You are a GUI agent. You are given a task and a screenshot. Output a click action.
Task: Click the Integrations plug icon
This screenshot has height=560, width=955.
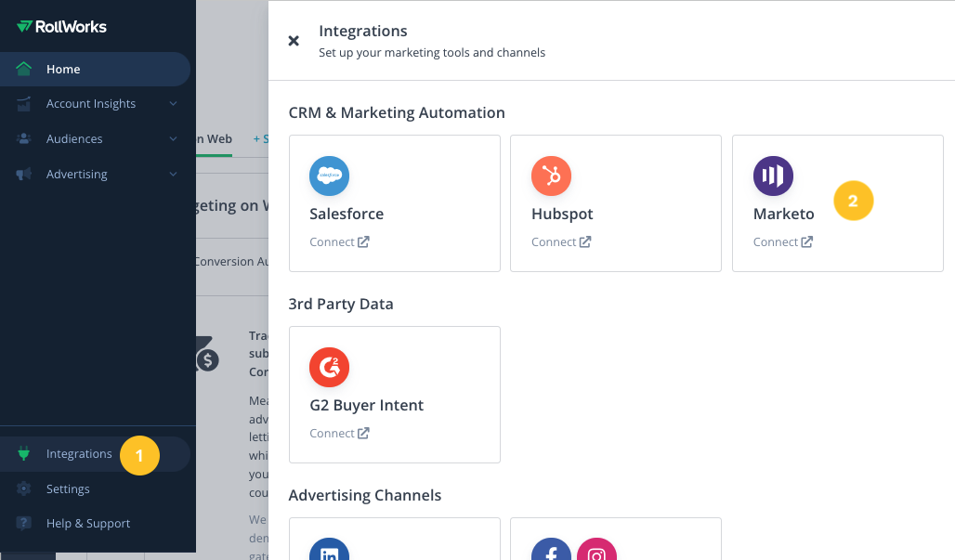click(x=24, y=453)
